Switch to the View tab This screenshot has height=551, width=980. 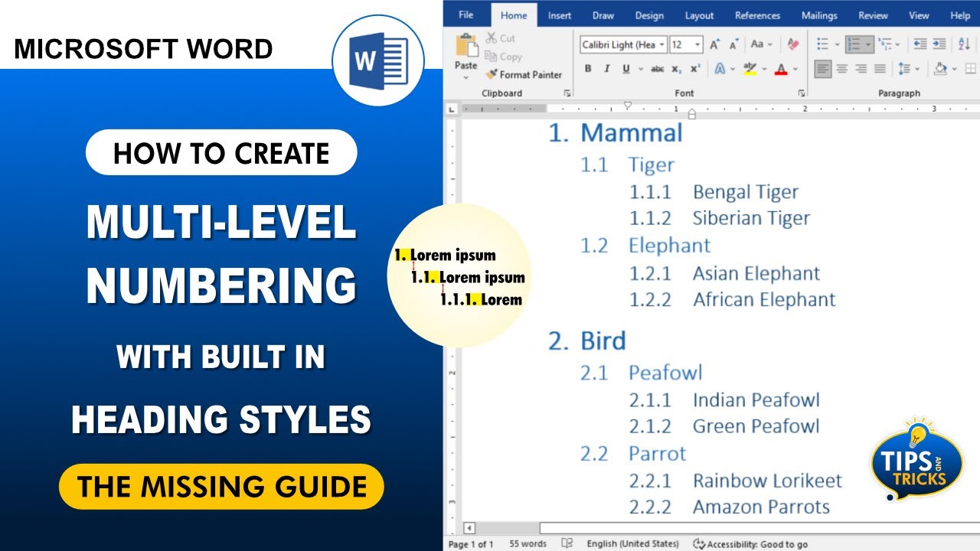pyautogui.click(x=919, y=15)
